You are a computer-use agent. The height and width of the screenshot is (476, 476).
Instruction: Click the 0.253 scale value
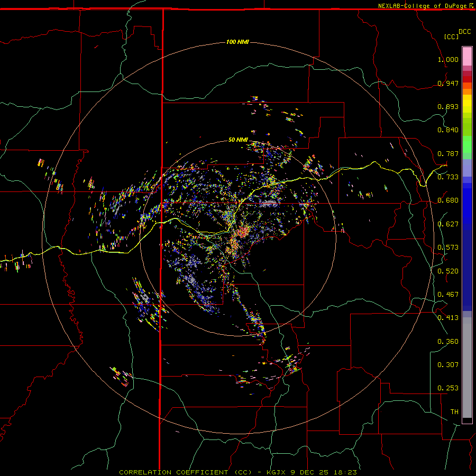448,388
